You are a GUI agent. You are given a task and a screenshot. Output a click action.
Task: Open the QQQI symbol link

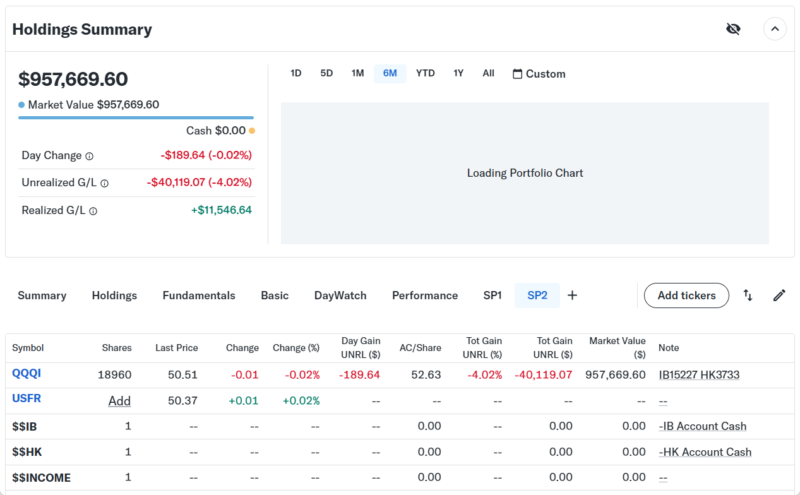click(x=27, y=374)
